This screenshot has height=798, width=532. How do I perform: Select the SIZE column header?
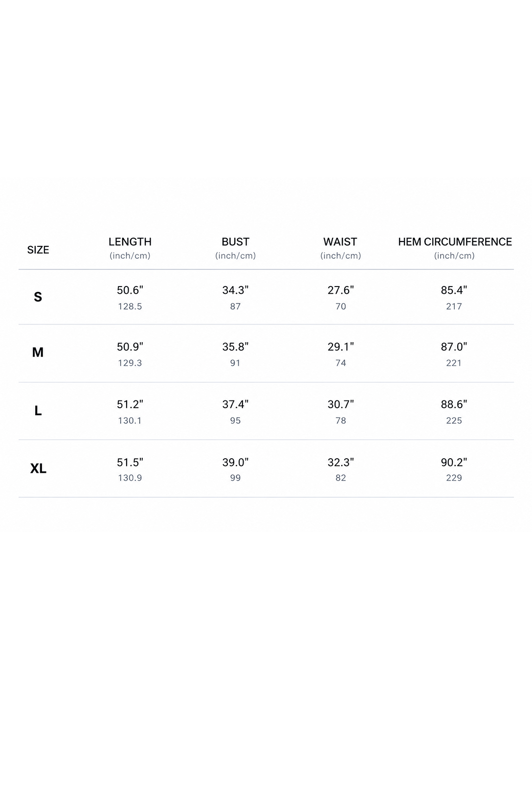pyautogui.click(x=38, y=250)
